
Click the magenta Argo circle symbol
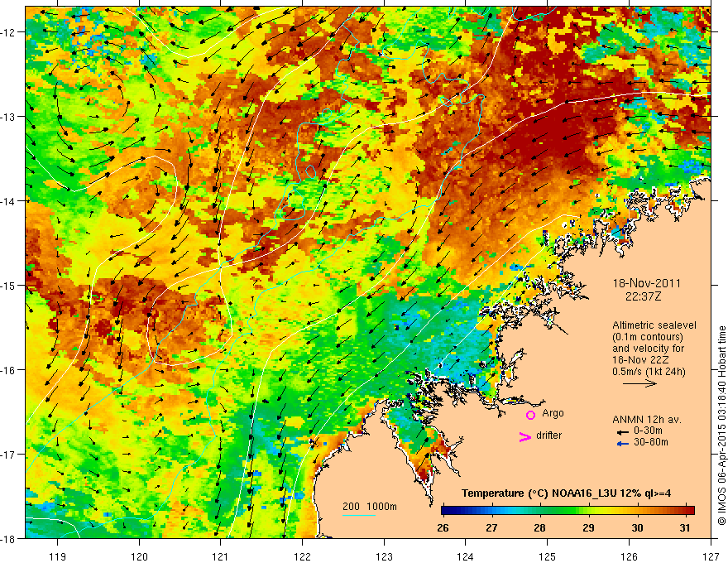coord(530,416)
